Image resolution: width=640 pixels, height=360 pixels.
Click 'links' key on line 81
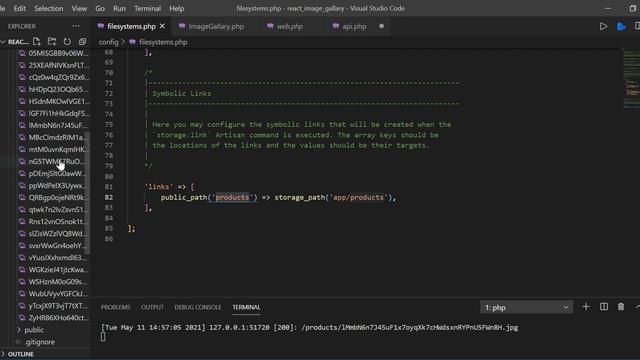point(159,187)
